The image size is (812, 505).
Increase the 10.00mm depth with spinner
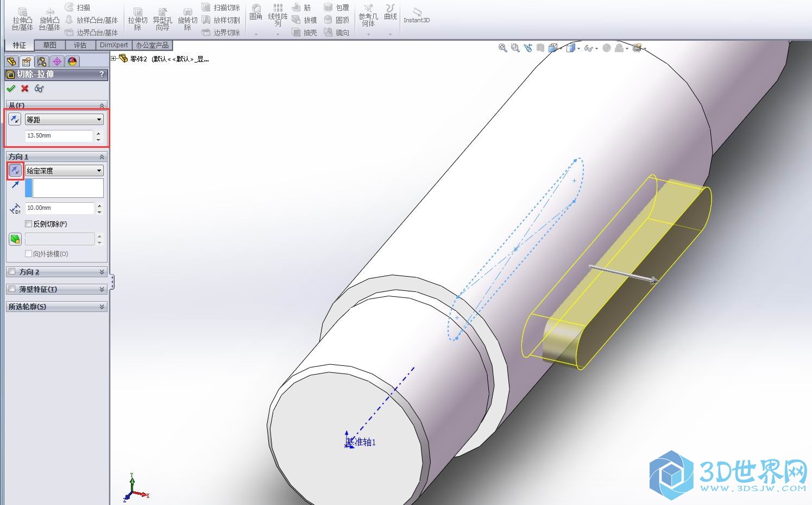[x=99, y=205]
